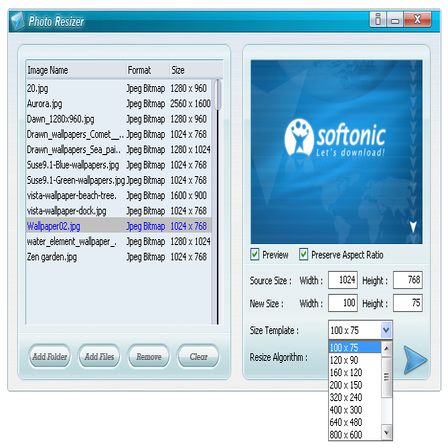448x448 pixels.
Task: Click the info button in title bar
Action: pyautogui.click(x=378, y=19)
